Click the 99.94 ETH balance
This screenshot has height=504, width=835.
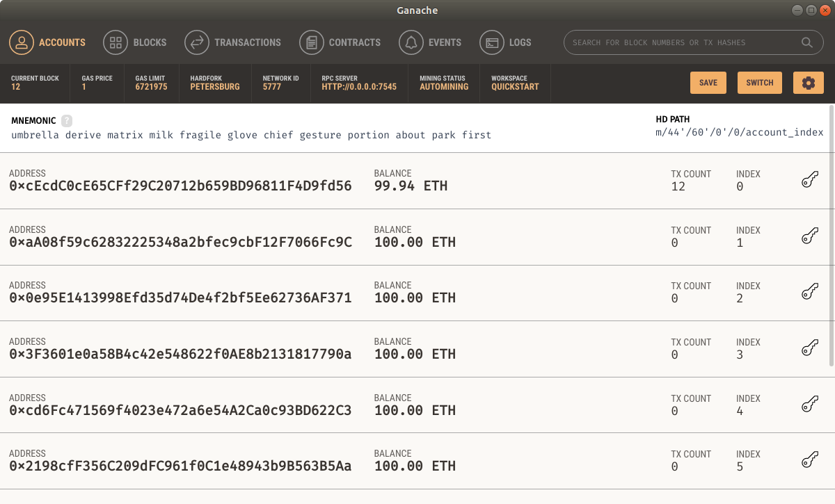[x=411, y=186]
